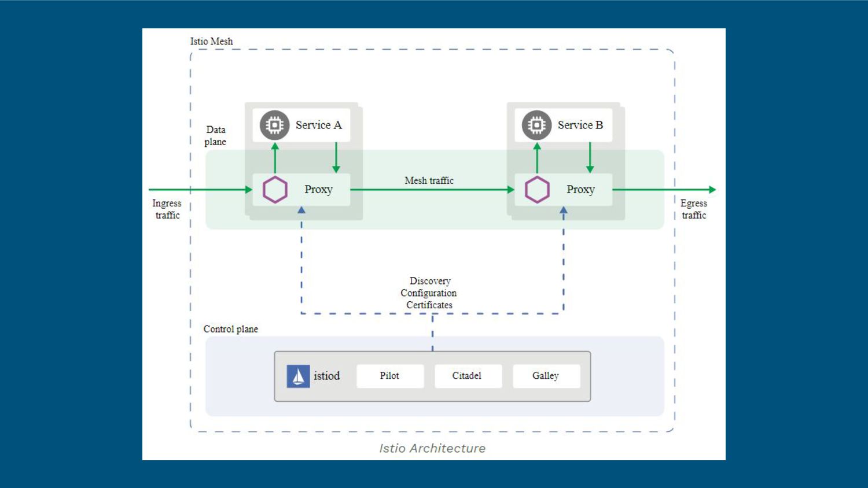Select the Citadel component box
The height and width of the screenshot is (488, 868).
(x=468, y=376)
